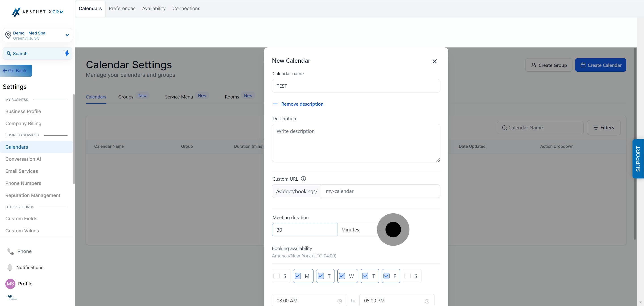This screenshot has height=306, width=644.
Task: Click the clock icon in 08:00 AM field
Action: 339,301
